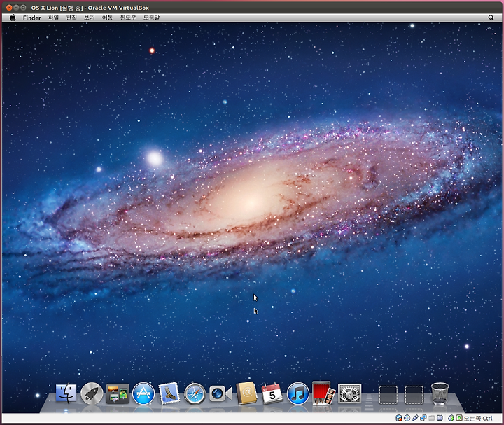Click second empty dashed stack in Dock

pyautogui.click(x=414, y=395)
